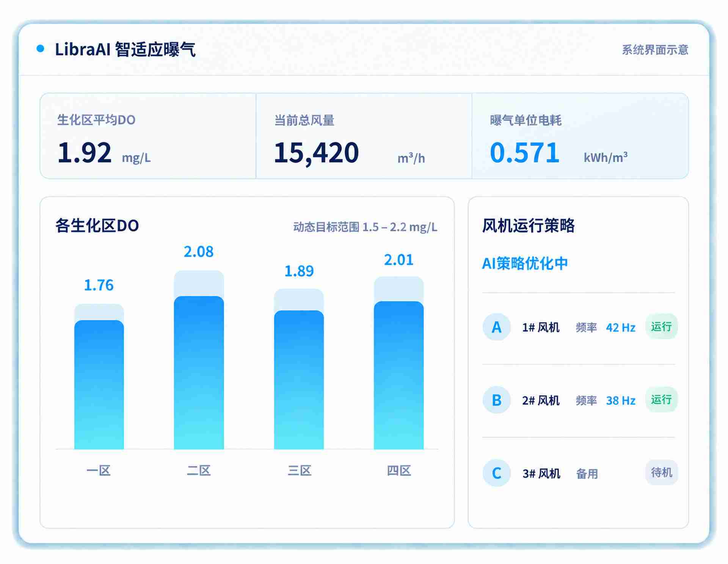Click the 42 Hz frequency value

[620, 327]
